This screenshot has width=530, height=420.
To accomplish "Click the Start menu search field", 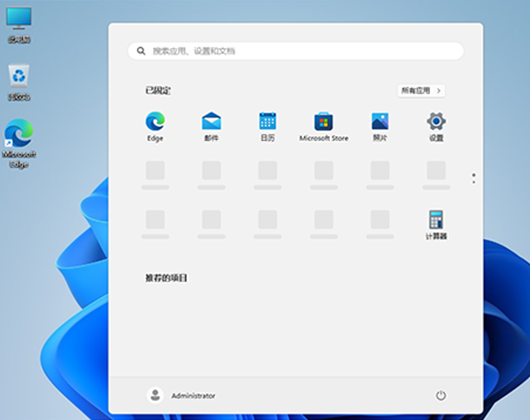I will coord(296,51).
